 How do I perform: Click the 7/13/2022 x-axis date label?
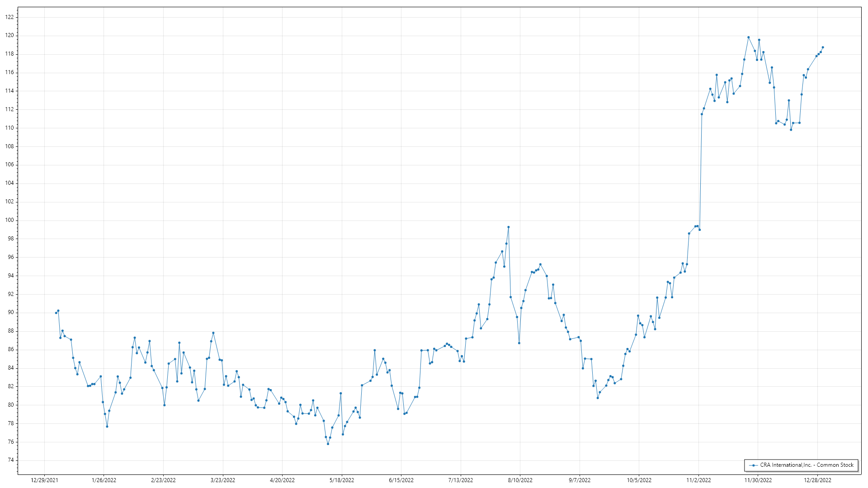click(x=461, y=480)
